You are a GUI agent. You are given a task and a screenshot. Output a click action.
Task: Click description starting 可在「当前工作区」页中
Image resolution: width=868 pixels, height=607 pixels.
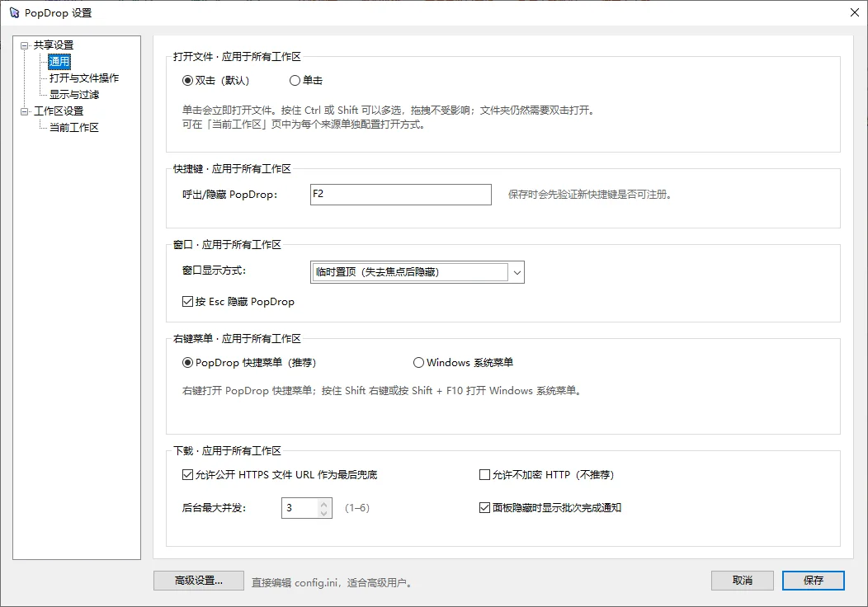point(304,125)
